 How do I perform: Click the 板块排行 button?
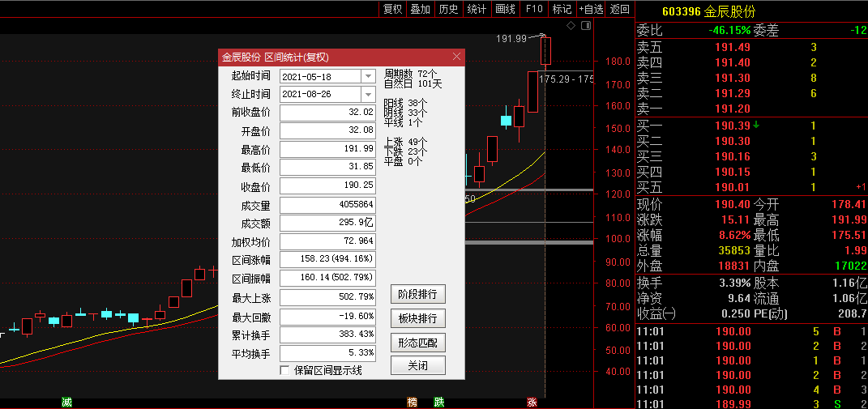point(418,319)
